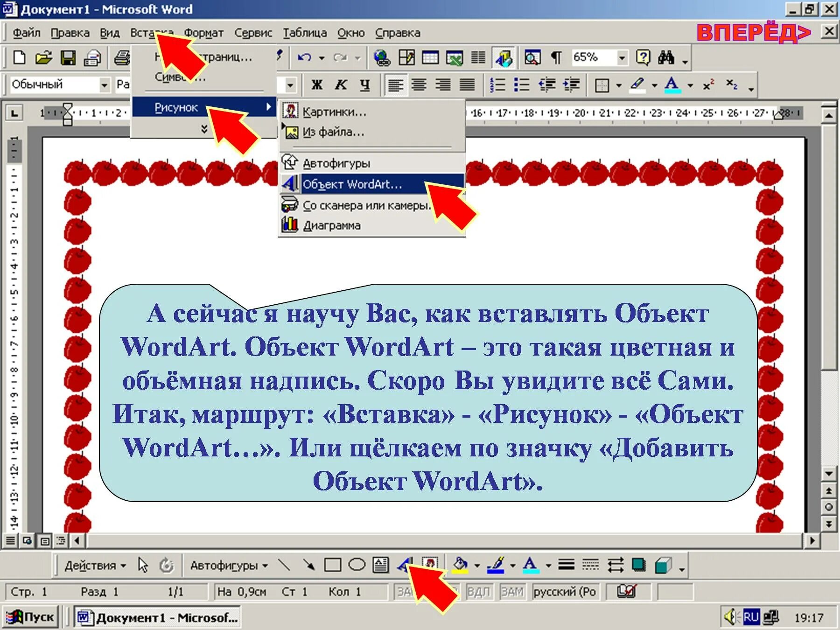
Task: Apply the Line Color brush on Drawing toolbar
Action: coord(496,566)
